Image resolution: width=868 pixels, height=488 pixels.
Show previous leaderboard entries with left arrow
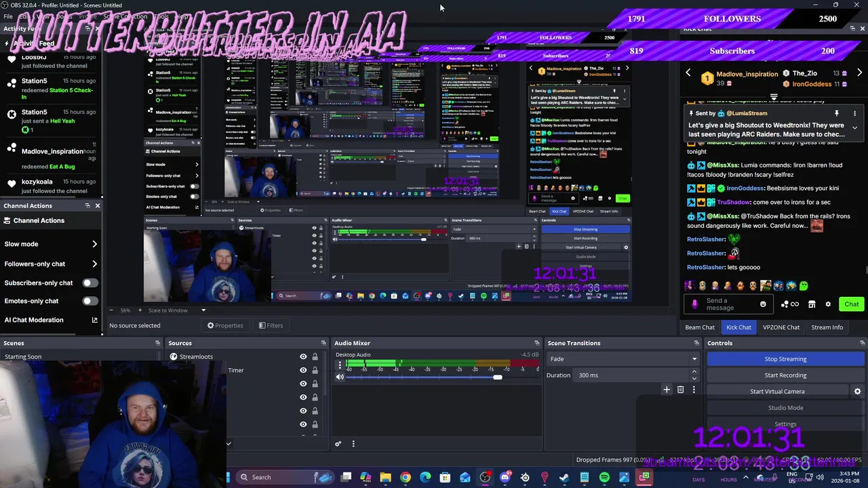[688, 73]
